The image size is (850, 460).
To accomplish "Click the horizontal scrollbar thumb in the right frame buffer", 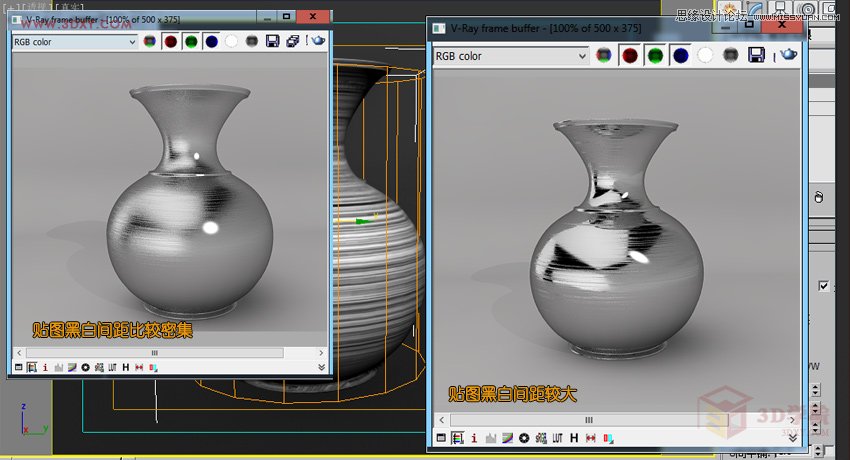I will 589,420.
